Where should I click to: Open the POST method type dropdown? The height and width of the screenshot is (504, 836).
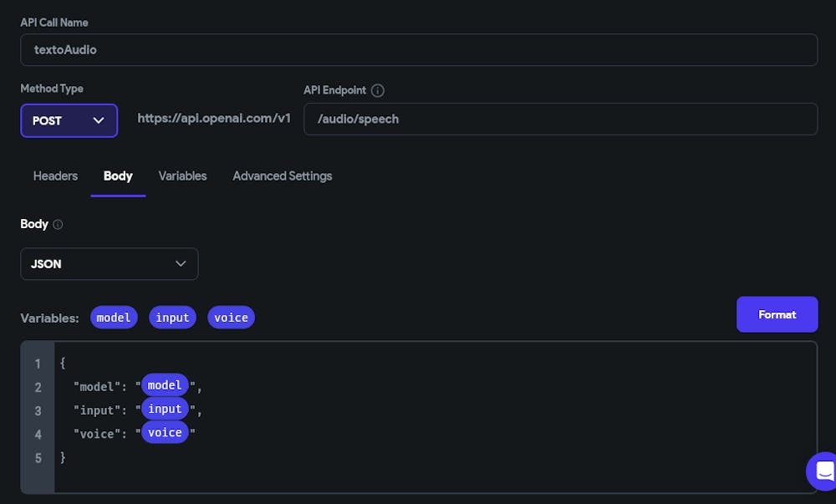pos(69,120)
